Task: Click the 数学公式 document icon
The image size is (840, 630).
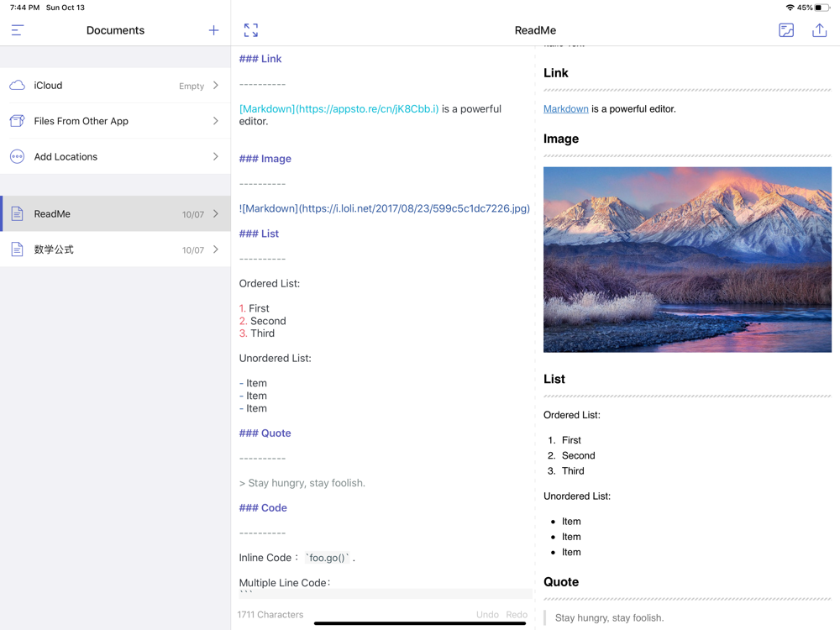Action: (17, 249)
